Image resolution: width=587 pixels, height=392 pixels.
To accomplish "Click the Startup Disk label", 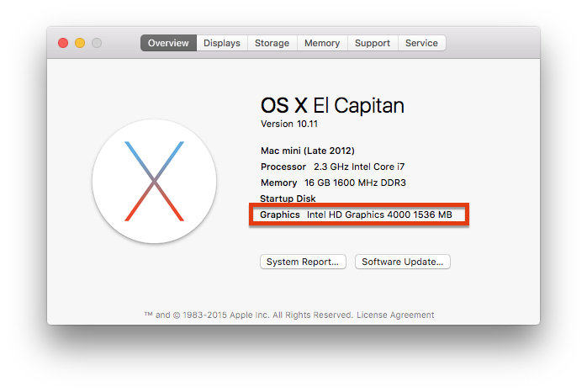I will (x=288, y=199).
